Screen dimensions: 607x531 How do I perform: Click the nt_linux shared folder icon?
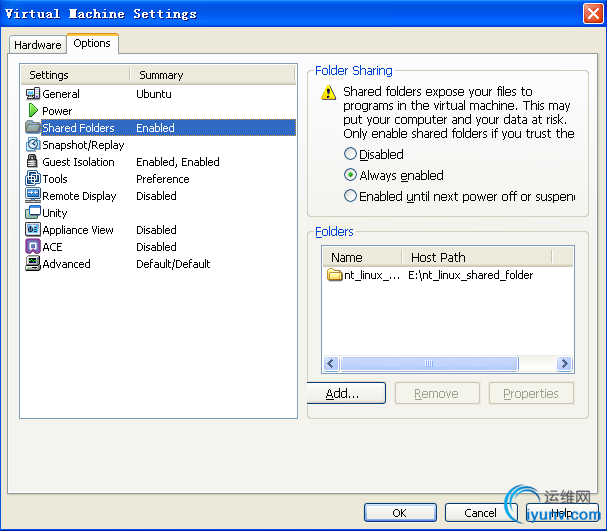[334, 274]
